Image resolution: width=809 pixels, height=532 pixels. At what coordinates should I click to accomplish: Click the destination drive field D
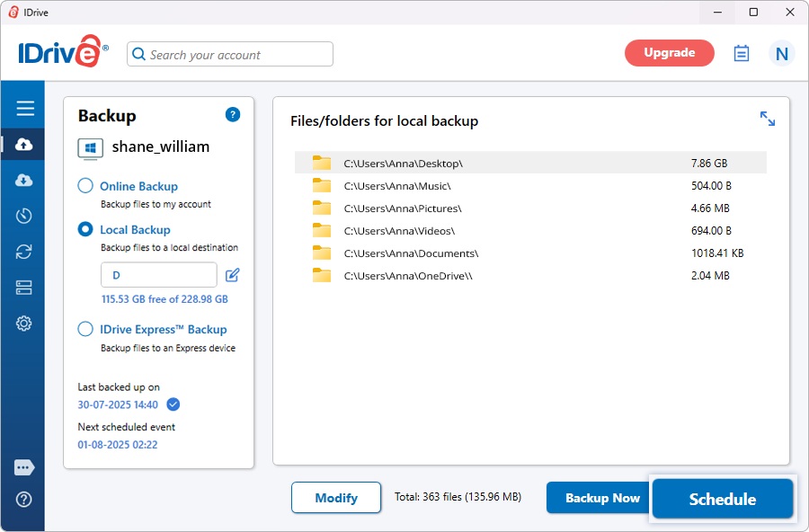click(159, 274)
